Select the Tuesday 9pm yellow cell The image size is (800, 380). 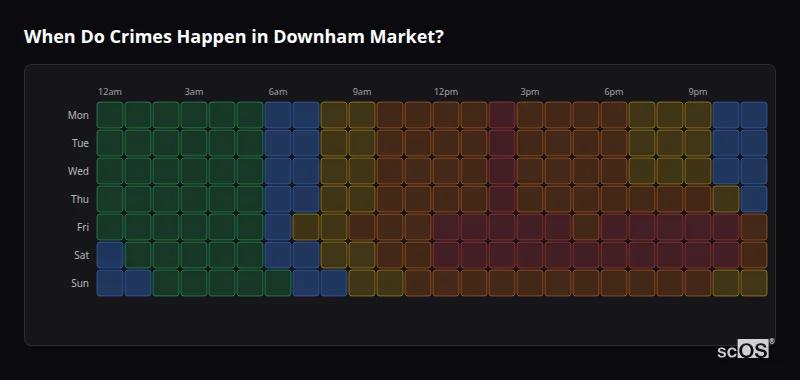698,143
